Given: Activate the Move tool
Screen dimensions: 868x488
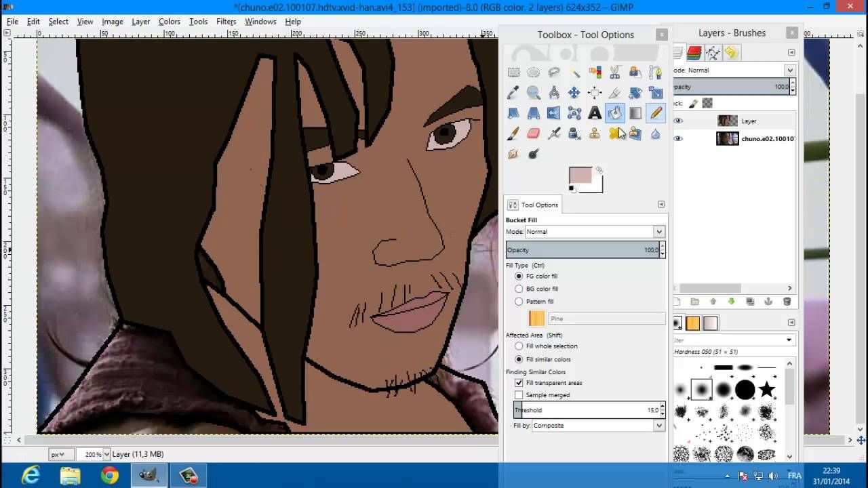Looking at the screenshot, I should pyautogui.click(x=574, y=93).
